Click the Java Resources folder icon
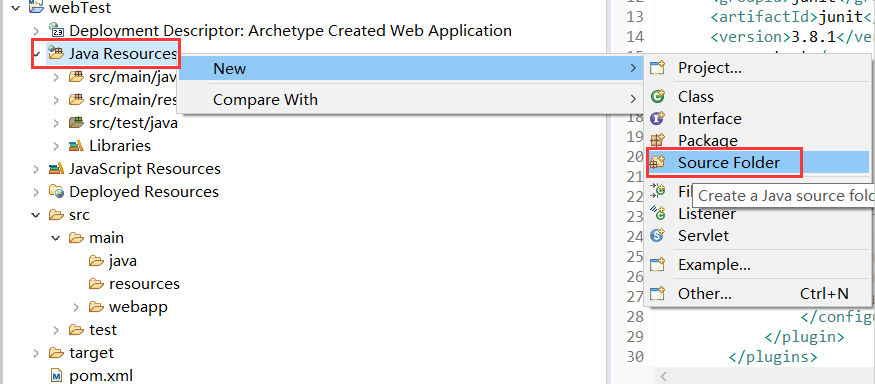Image resolution: width=875 pixels, height=384 pixels. pyautogui.click(x=56, y=54)
